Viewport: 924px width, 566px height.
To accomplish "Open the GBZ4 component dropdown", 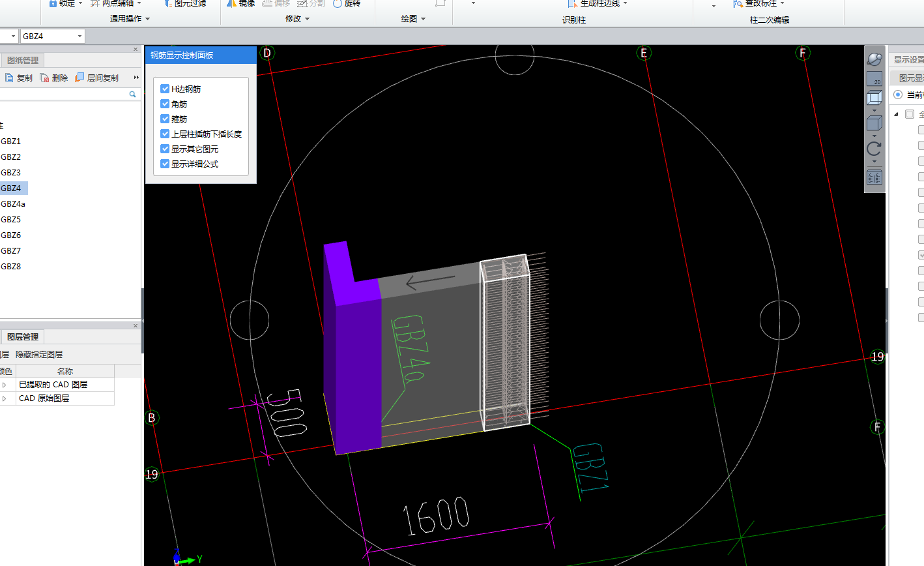I will (79, 37).
